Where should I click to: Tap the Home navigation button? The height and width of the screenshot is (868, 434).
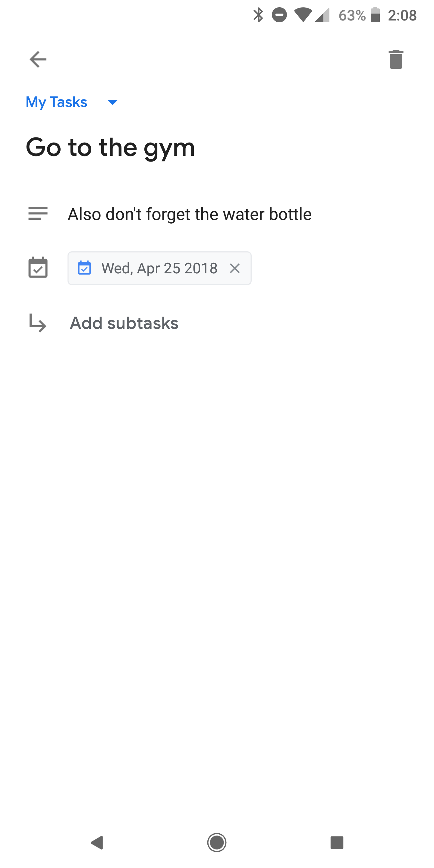[x=217, y=843]
